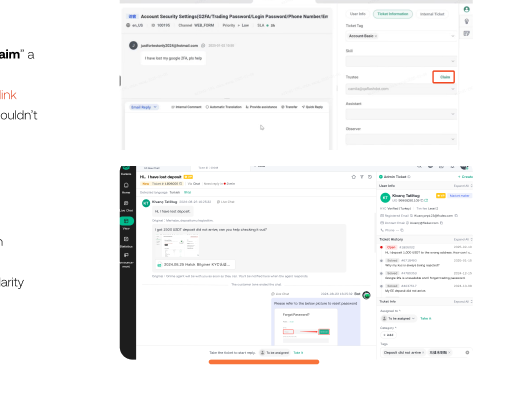
Task: Open the Solved ticket about deposit not arriving
Action: 426,288
